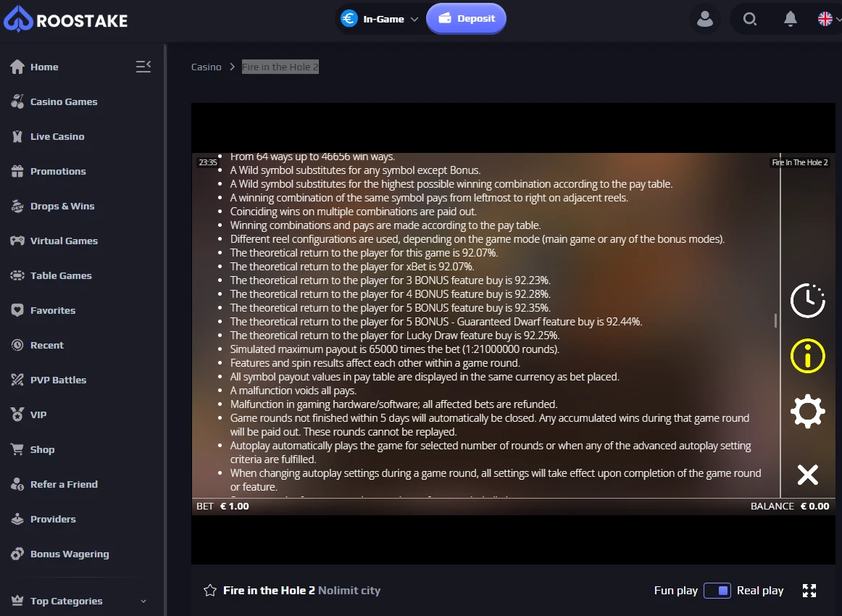
Task: Click the 23:35 game clock
Action: (208, 162)
